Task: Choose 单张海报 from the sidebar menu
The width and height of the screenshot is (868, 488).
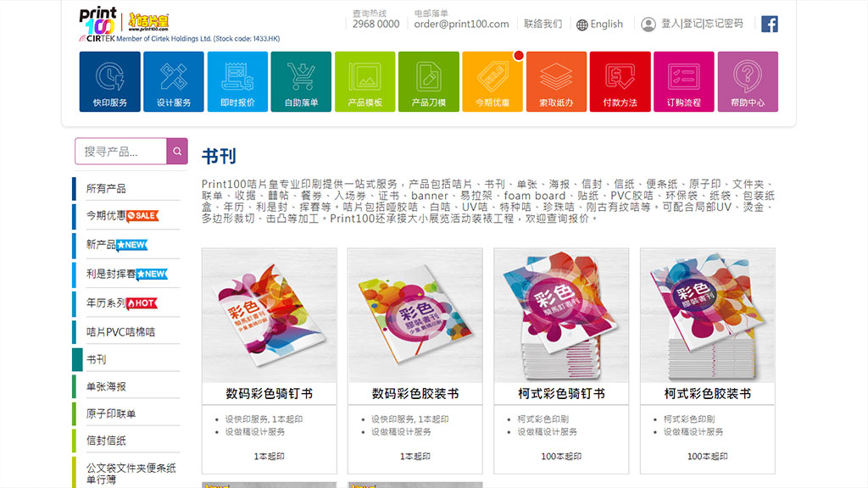Action: click(x=106, y=386)
